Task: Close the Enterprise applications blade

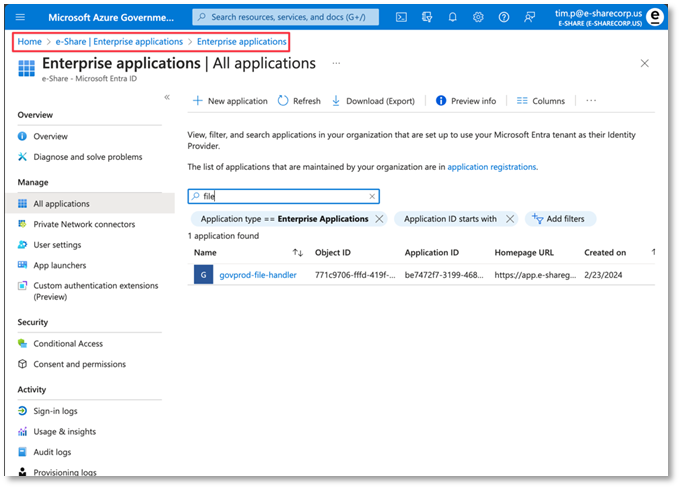Action: pyautogui.click(x=645, y=63)
